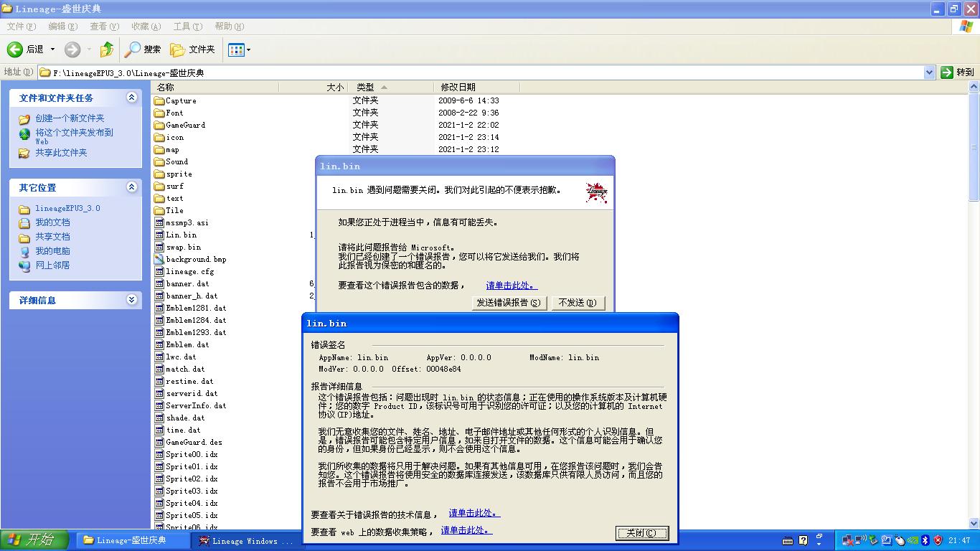Open 网上邻居 from other places
980x551 pixels.
pos(52,265)
